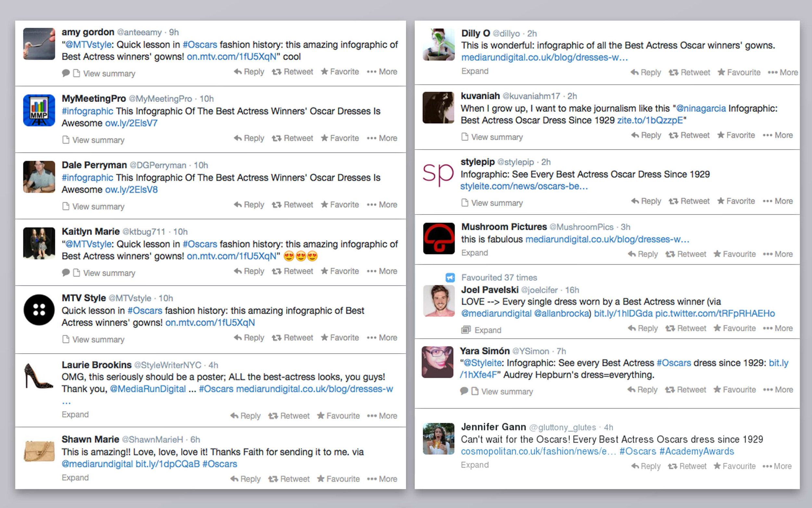812x508 pixels.
Task: Open More menu on MyMeetingPro tweet
Action: tap(382, 138)
